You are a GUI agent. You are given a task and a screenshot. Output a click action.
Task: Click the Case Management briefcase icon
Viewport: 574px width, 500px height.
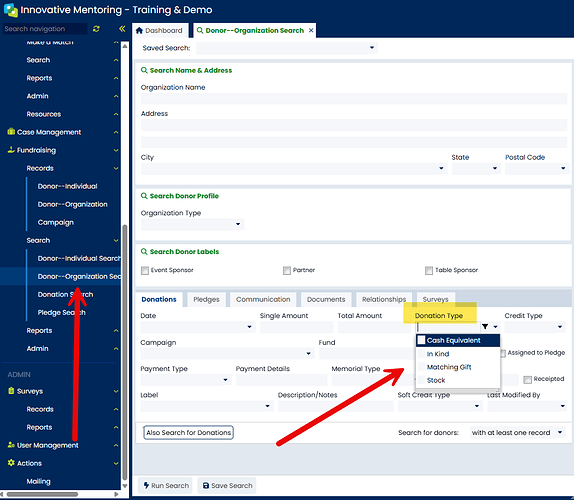(11, 131)
